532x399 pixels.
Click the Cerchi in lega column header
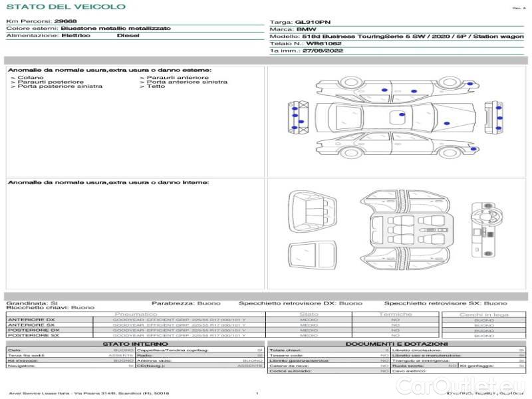coord(483,314)
